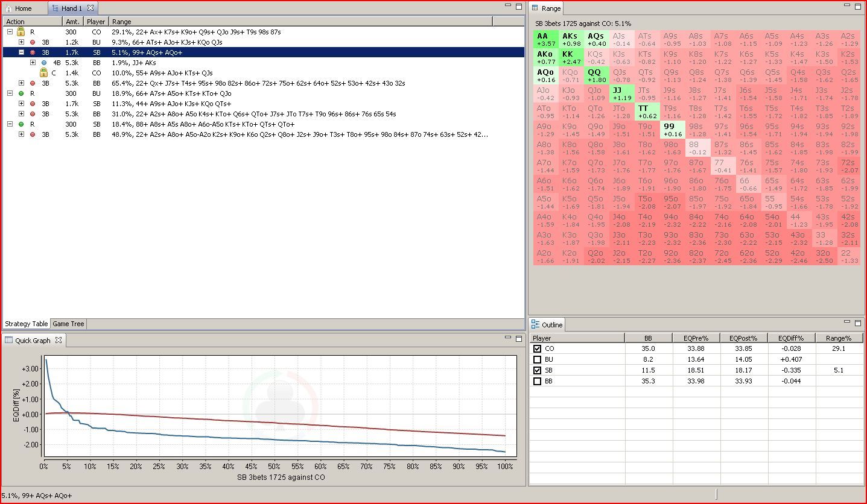This screenshot has height=504, width=867.
Task: Enable the BU player checkbox
Action: [x=537, y=359]
